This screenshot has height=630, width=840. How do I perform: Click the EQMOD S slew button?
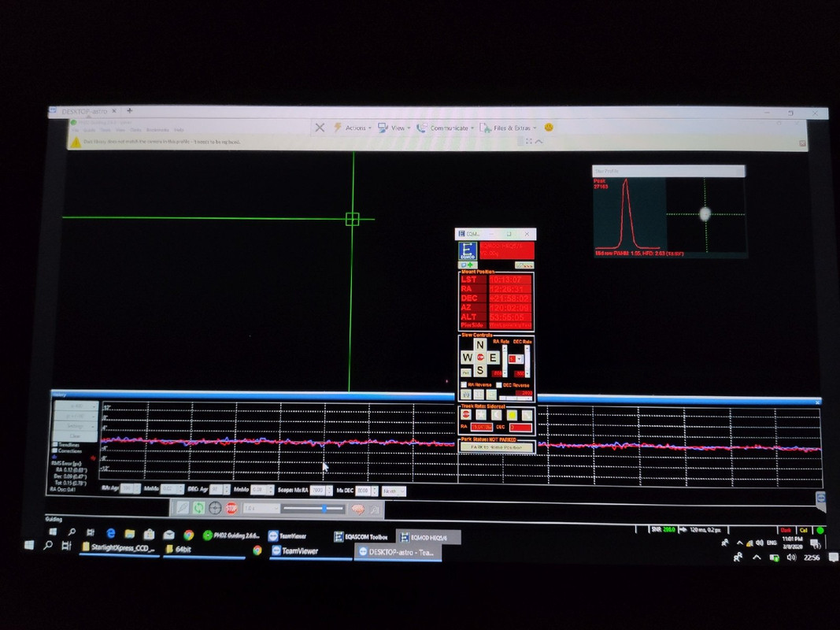coord(480,369)
